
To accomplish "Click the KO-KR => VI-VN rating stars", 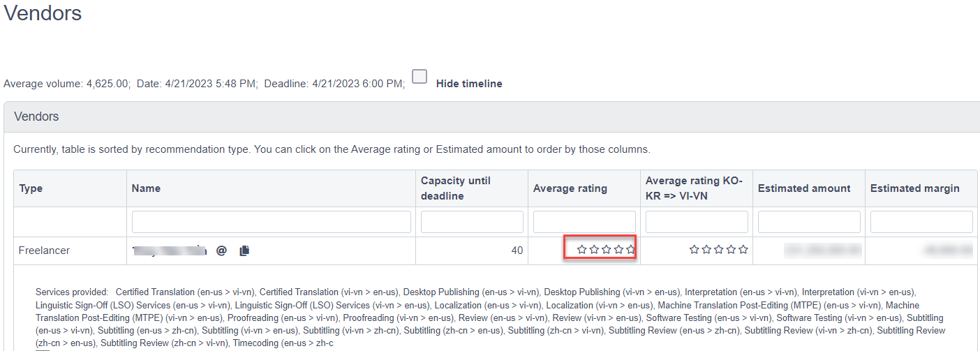I will (719, 249).
